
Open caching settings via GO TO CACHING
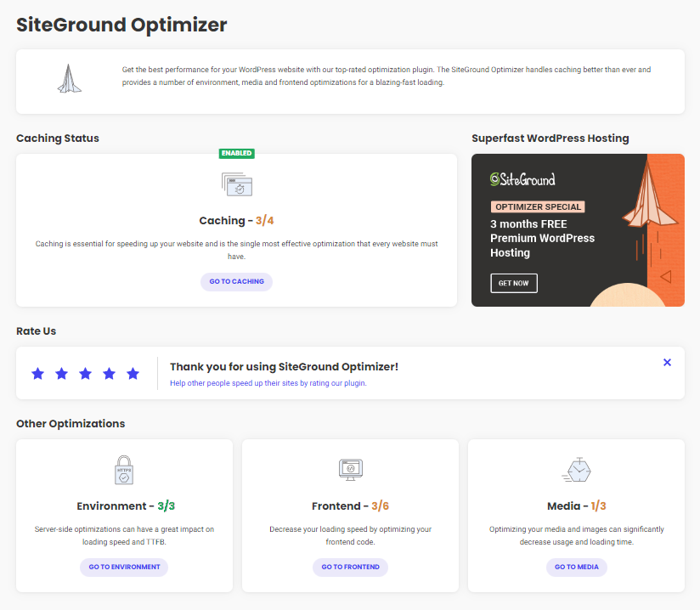pyautogui.click(x=236, y=281)
